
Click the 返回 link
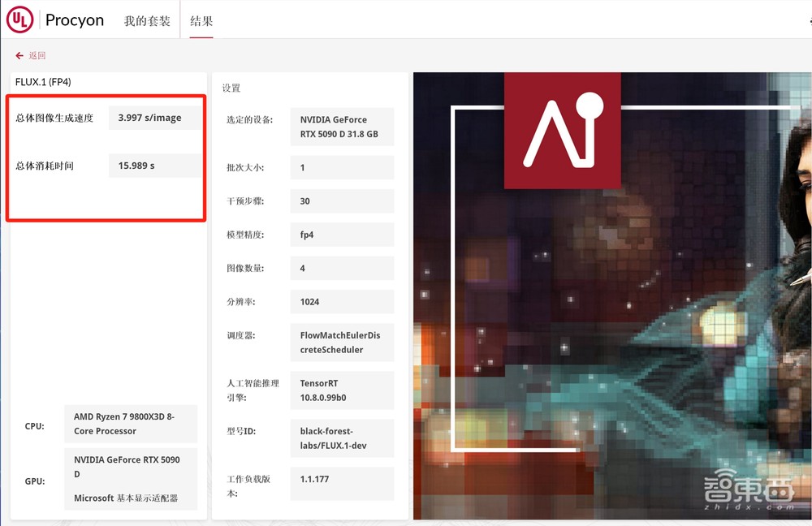pos(37,56)
